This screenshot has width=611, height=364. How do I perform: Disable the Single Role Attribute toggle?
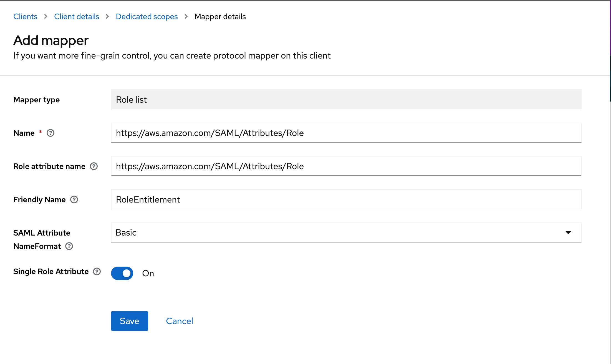click(x=122, y=273)
